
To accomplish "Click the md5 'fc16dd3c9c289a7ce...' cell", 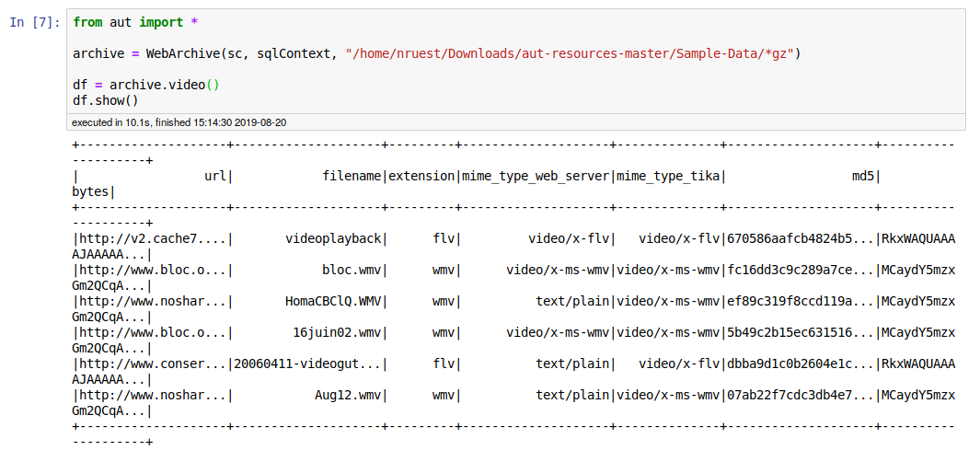I will pos(801,270).
